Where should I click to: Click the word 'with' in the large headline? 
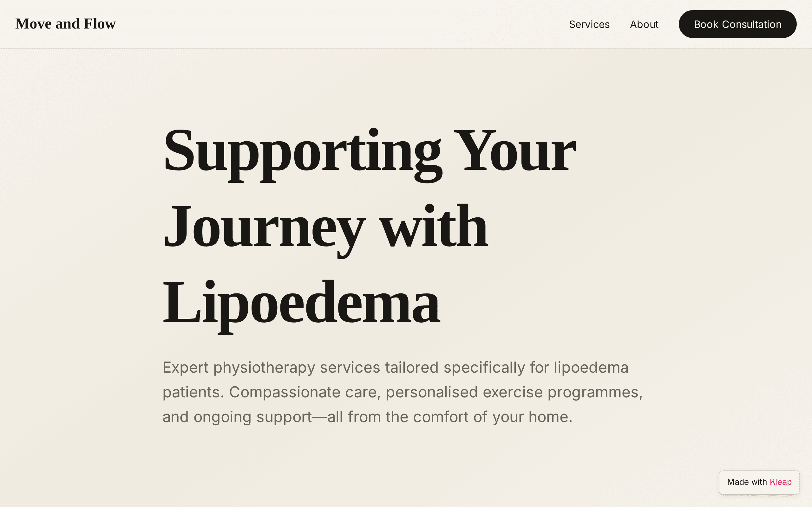point(434,226)
